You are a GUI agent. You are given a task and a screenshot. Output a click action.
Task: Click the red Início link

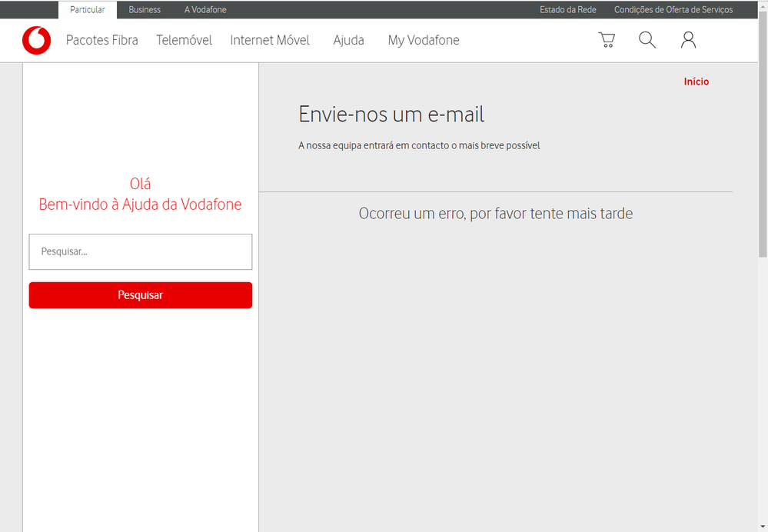[697, 81]
